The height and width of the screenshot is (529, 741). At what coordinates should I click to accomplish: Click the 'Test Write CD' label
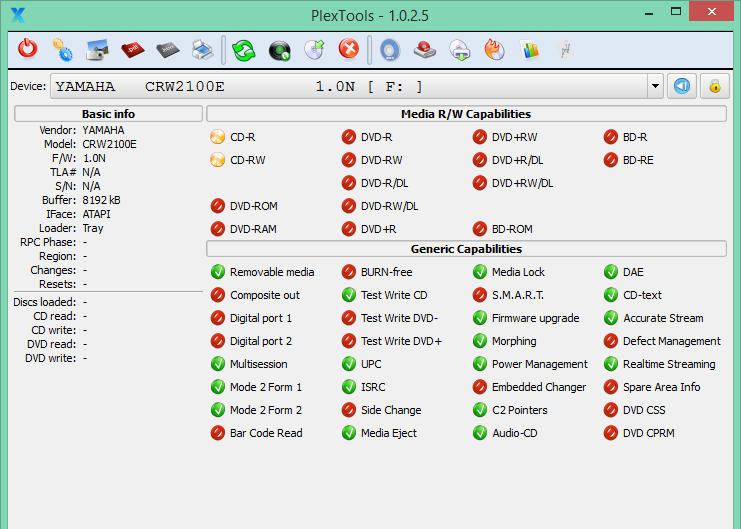point(394,295)
